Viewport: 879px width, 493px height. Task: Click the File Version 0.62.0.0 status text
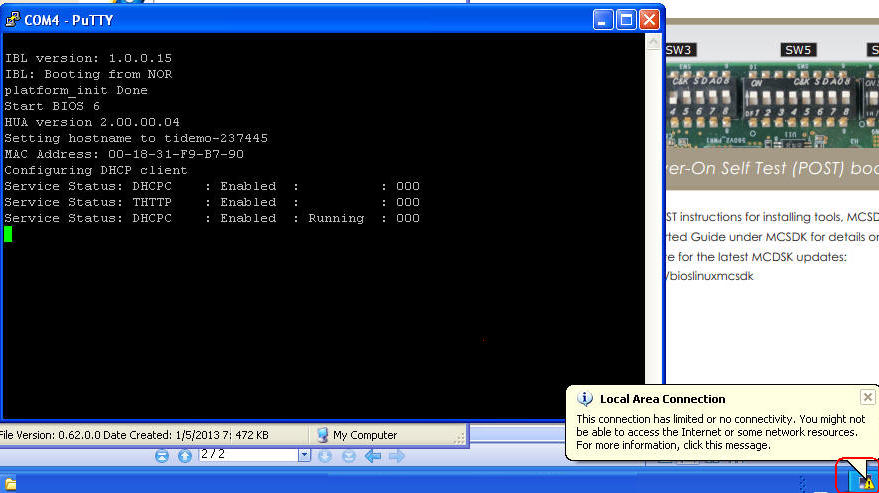click(x=135, y=435)
